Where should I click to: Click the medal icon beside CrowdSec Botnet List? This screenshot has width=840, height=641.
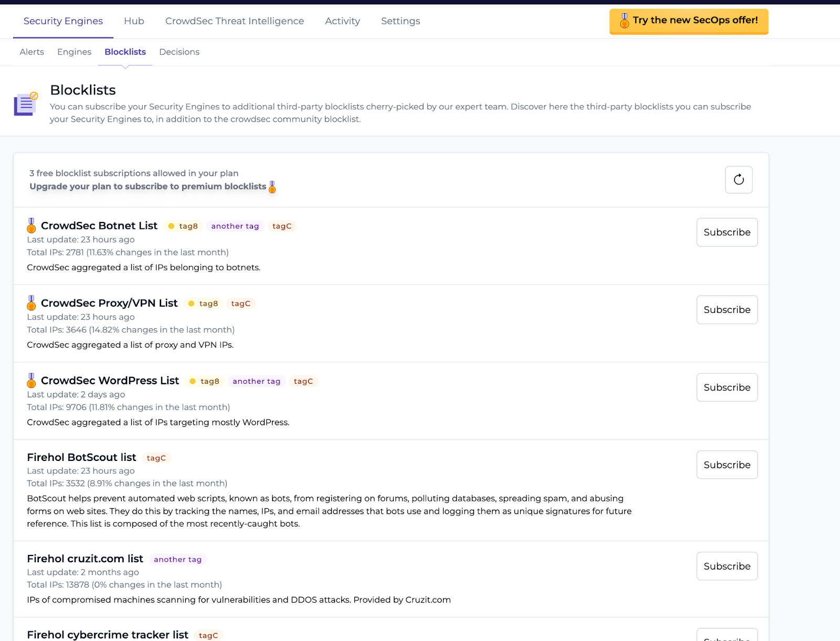(31, 226)
